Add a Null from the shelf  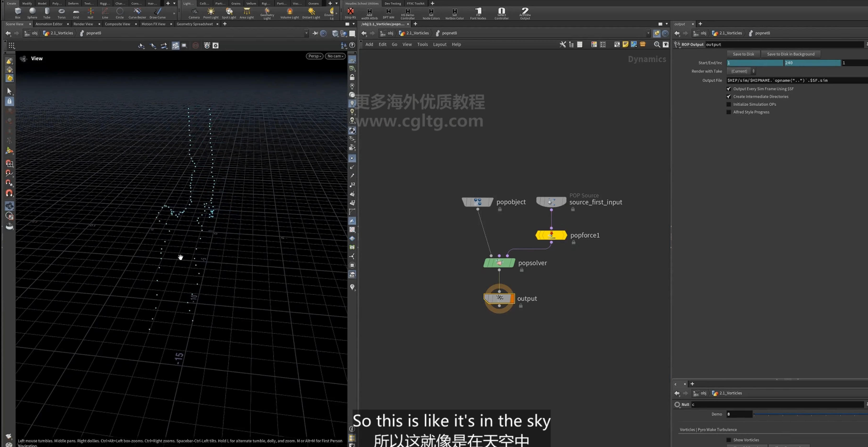pos(90,13)
